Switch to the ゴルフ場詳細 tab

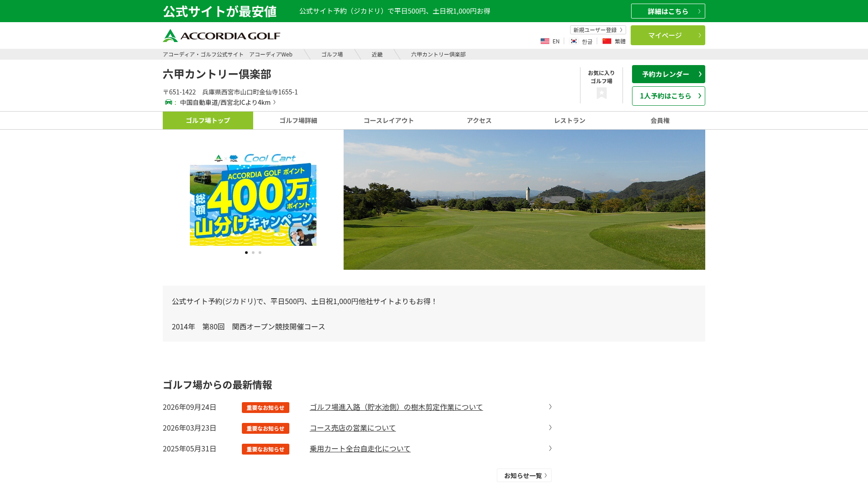298,120
